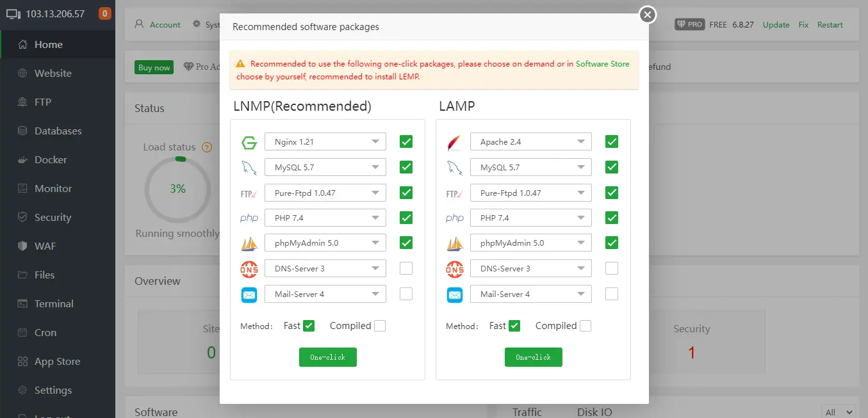The image size is (868, 418).
Task: Open the Cron item in sidebar
Action: 58,332
